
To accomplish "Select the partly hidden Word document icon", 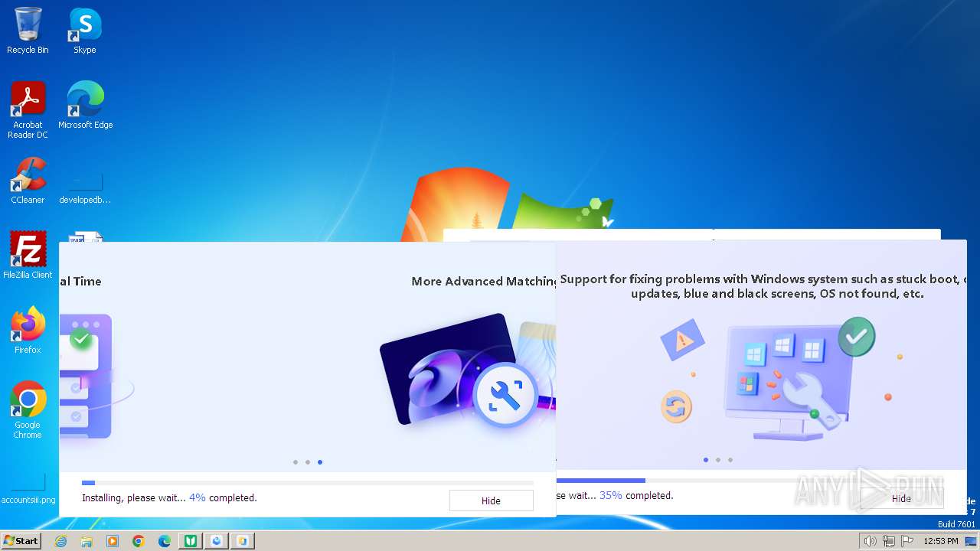I will [85, 237].
